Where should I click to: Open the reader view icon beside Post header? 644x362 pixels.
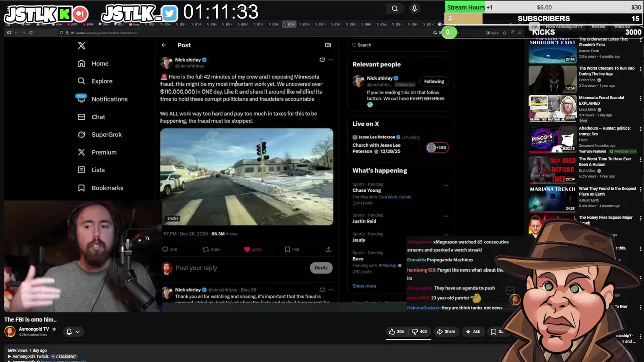[328, 45]
